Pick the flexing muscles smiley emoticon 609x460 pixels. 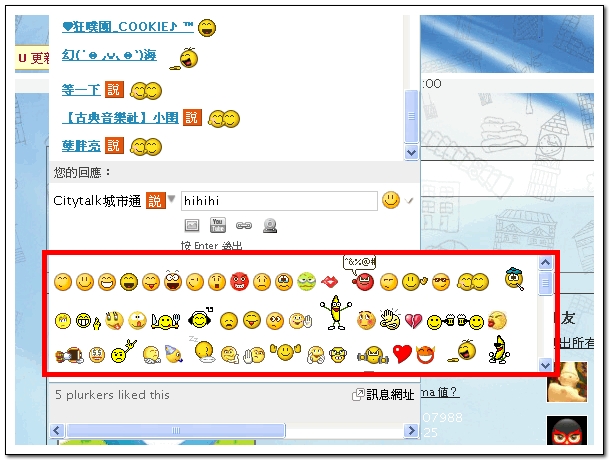285,353
